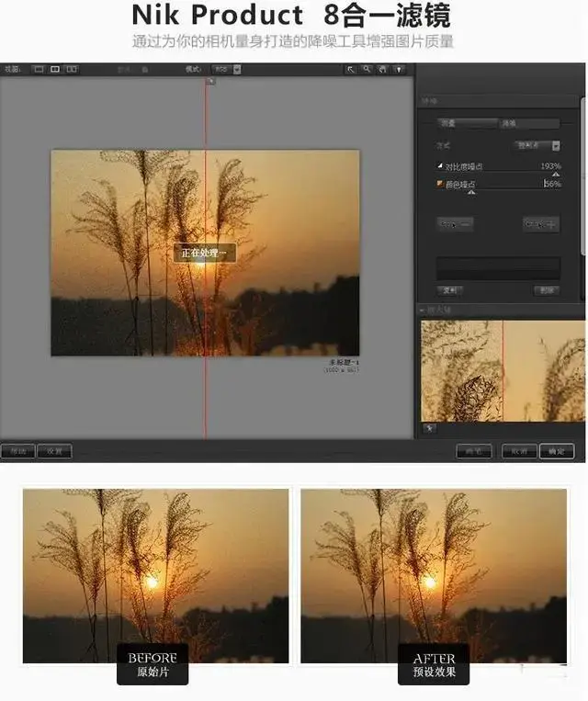Select the zoom magnifier tool
Image resolution: width=588 pixels, height=701 pixels.
(367, 69)
